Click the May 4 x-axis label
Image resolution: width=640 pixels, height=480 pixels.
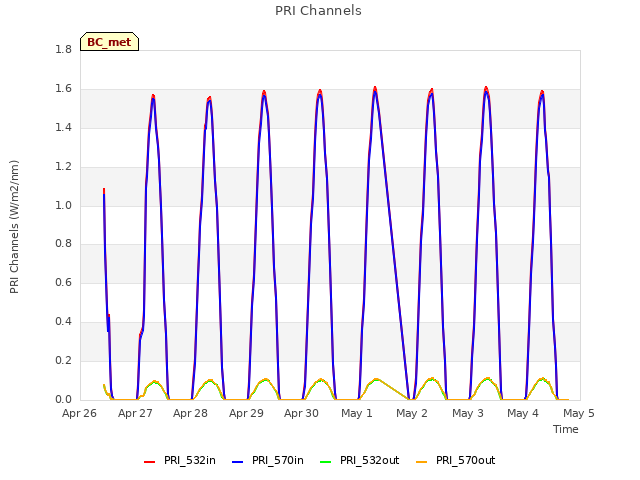pyautogui.click(x=523, y=413)
